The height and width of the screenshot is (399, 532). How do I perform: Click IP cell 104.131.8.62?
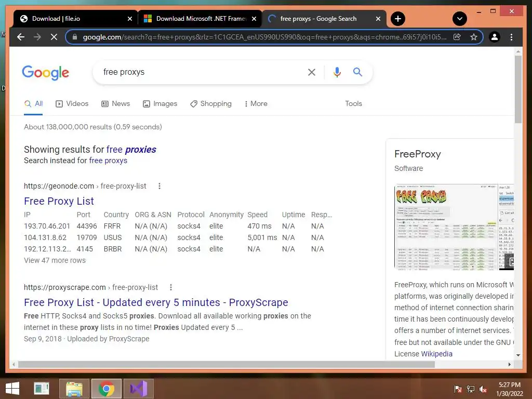pyautogui.click(x=45, y=237)
